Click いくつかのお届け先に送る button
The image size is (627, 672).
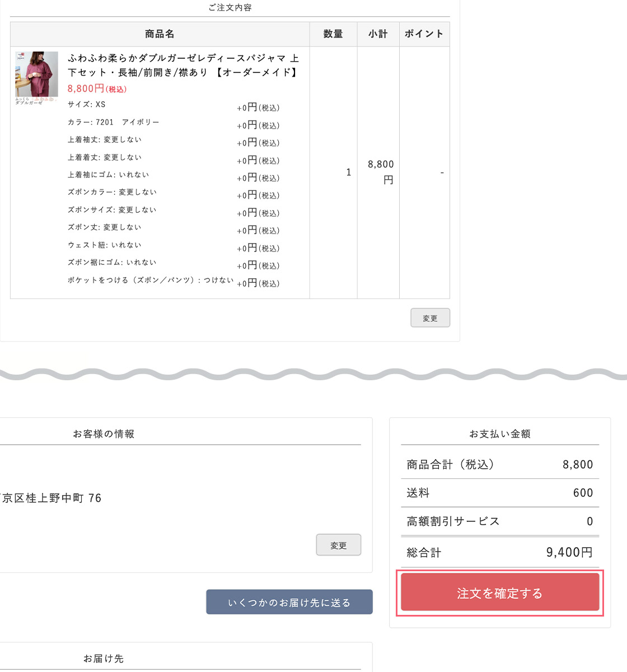pyautogui.click(x=289, y=602)
